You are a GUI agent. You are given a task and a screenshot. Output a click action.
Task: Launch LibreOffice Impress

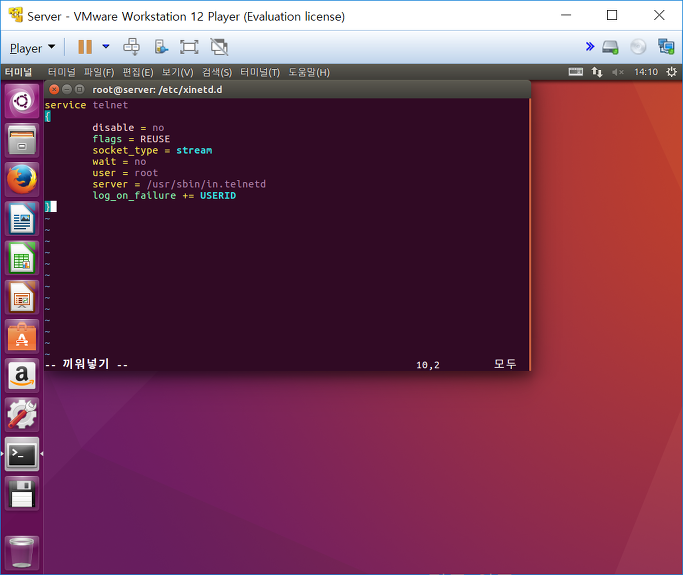(x=22, y=297)
